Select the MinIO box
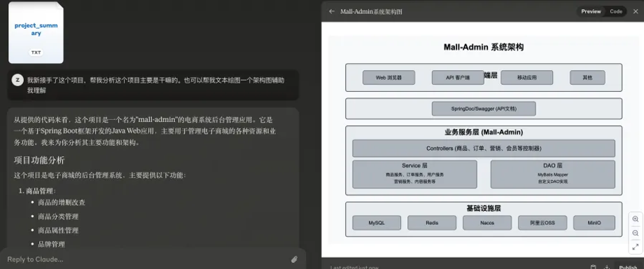This screenshot has height=269, width=644. pyautogui.click(x=594, y=223)
